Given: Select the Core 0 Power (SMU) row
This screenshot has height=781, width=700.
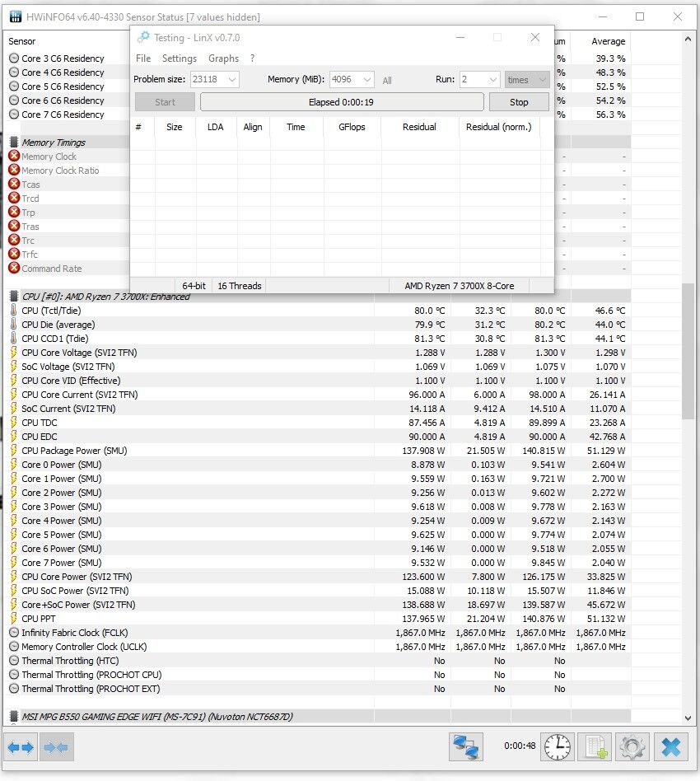Looking at the screenshot, I should pos(317,464).
